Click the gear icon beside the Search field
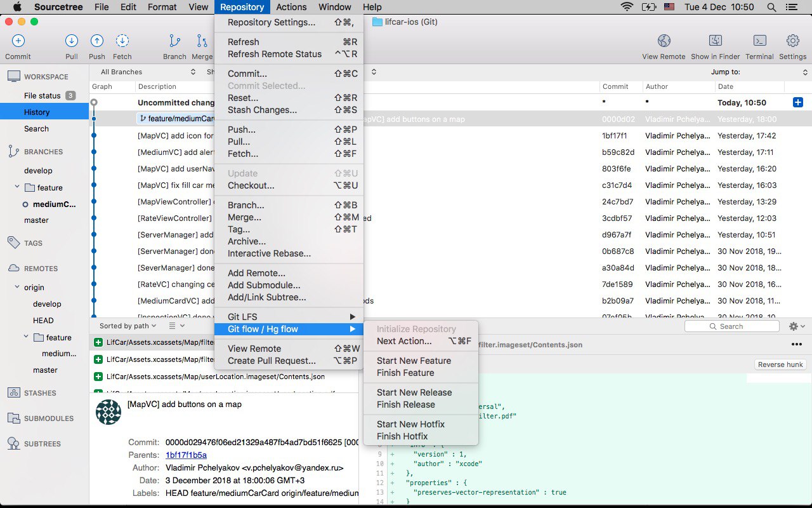Viewport: 812px width, 508px height. click(793, 326)
